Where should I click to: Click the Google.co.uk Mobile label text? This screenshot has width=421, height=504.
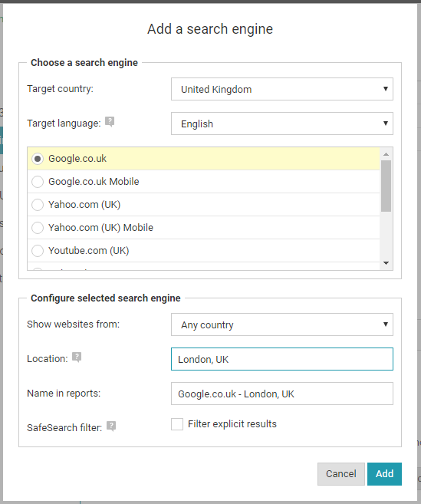pos(94,182)
